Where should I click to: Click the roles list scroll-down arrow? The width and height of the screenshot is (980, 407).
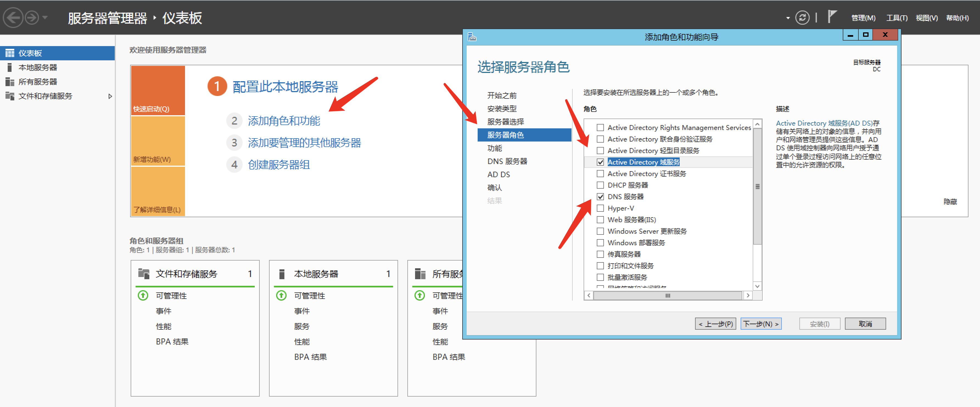coord(757,286)
